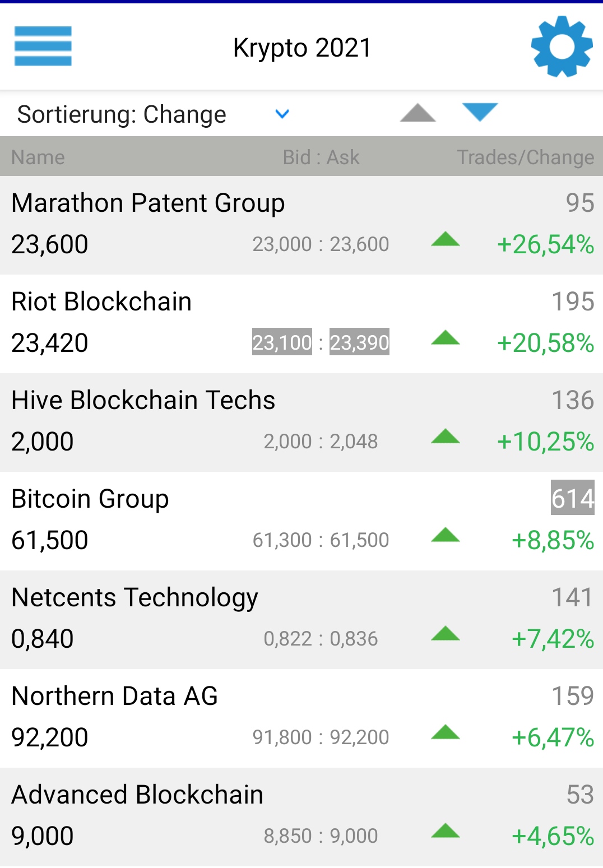
Task: Click the green trend arrow for Bitcoin Group
Action: (446, 536)
